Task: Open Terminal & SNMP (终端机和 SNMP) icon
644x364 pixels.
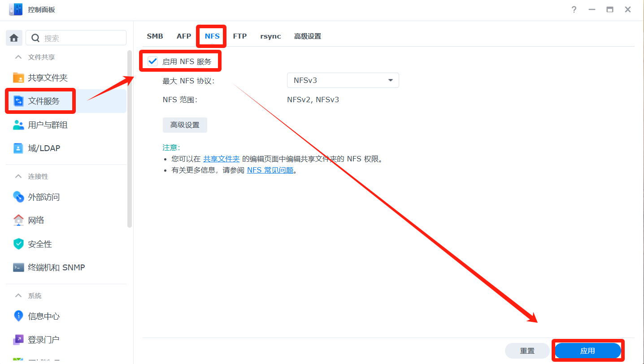Action: (18, 268)
